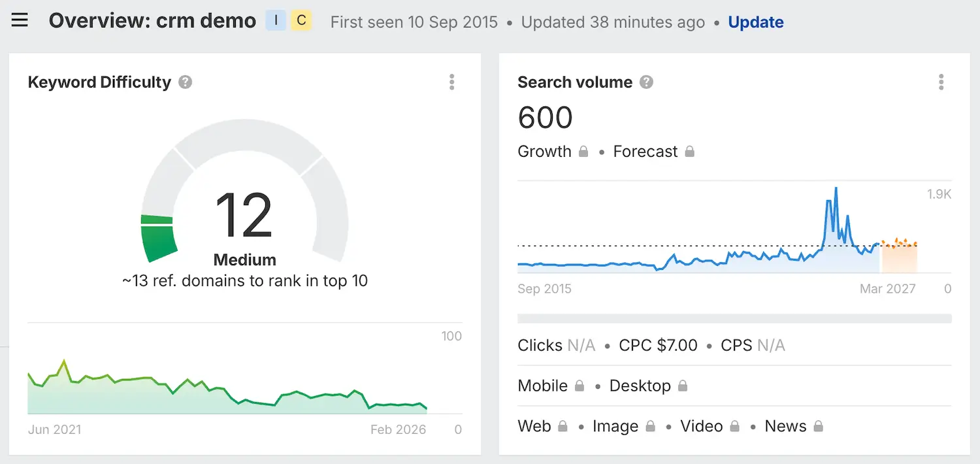This screenshot has height=464, width=980.
Task: Open Search volume card options menu
Action: pos(941,82)
